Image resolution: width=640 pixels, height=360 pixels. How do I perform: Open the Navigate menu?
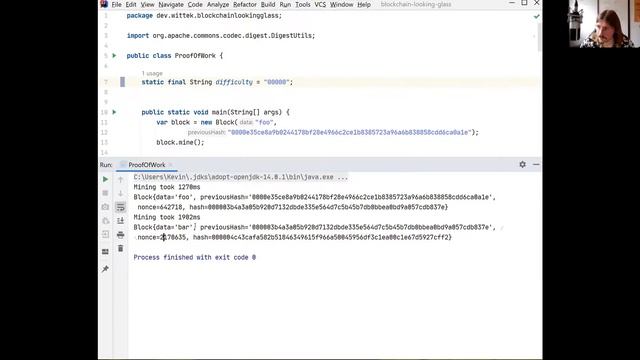tap(171, 4)
